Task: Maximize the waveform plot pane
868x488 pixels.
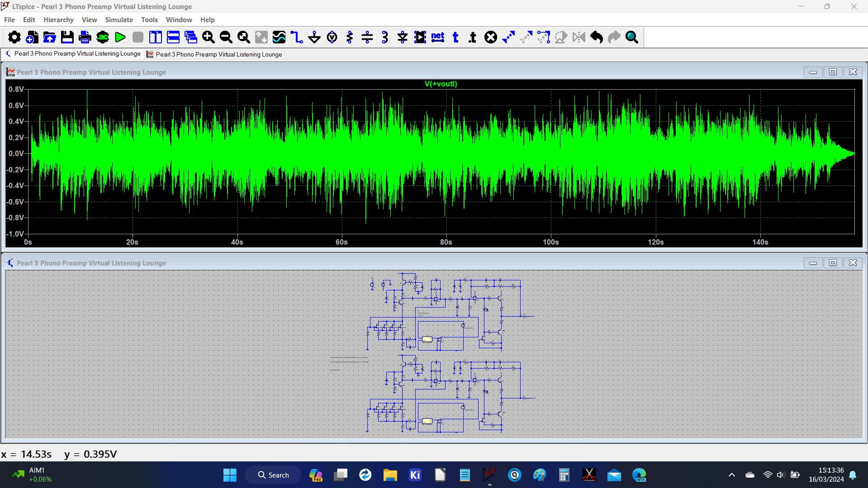Action: tap(833, 72)
